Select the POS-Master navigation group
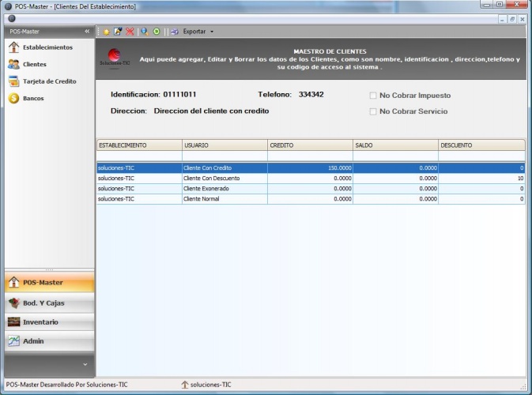This screenshot has height=395, width=532. click(50, 283)
